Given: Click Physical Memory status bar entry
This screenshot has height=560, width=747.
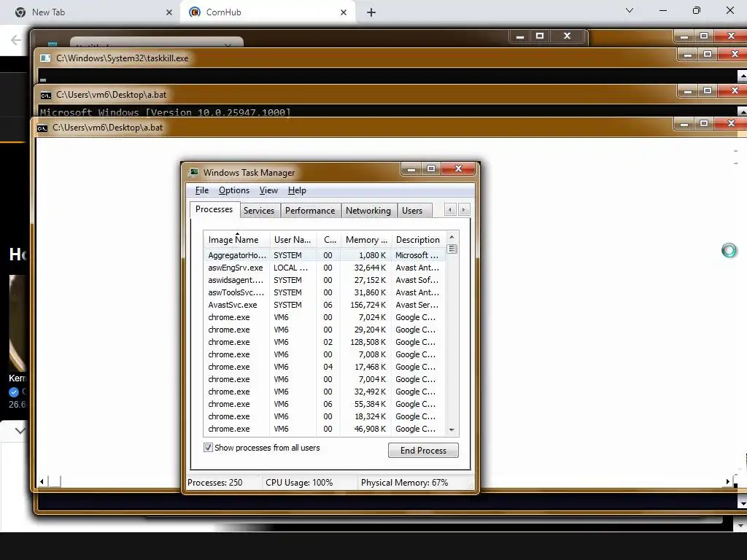Looking at the screenshot, I should 404,483.
